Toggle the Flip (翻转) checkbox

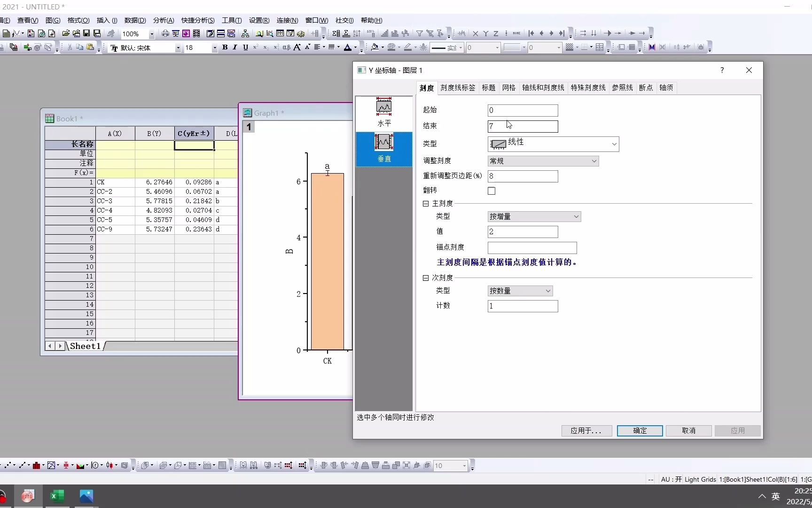click(492, 191)
